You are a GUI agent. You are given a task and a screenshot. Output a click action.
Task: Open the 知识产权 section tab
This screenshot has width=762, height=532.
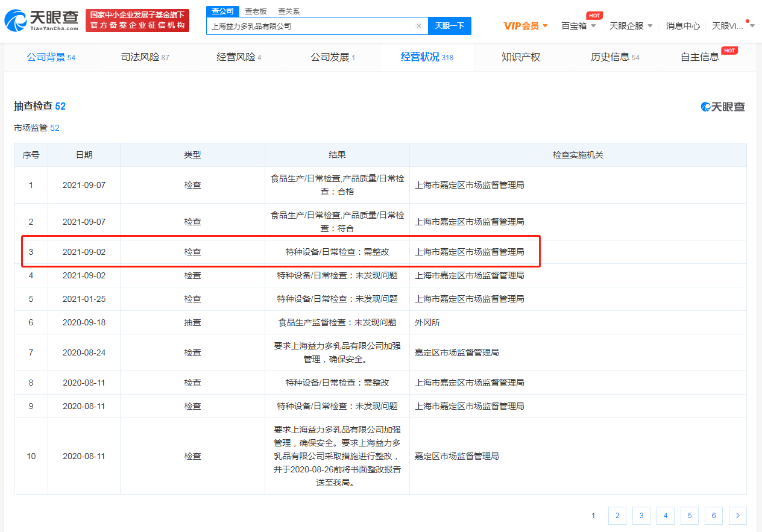521,57
